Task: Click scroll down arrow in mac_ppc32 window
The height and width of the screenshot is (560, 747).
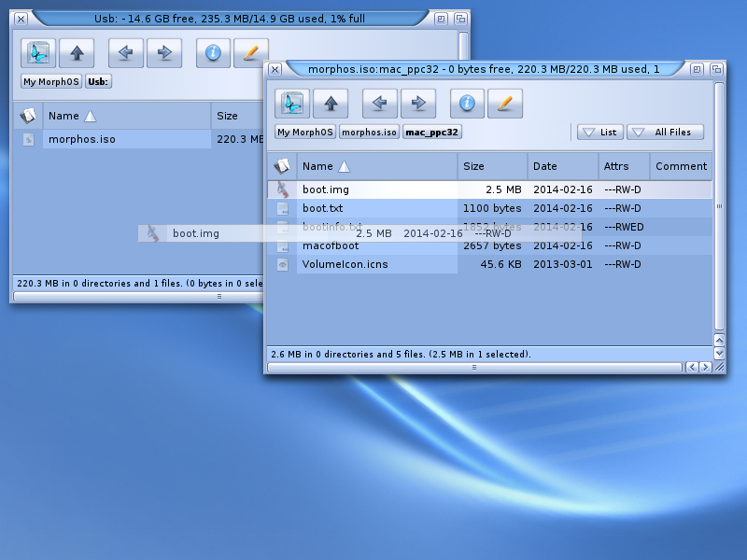Action: coord(719,354)
